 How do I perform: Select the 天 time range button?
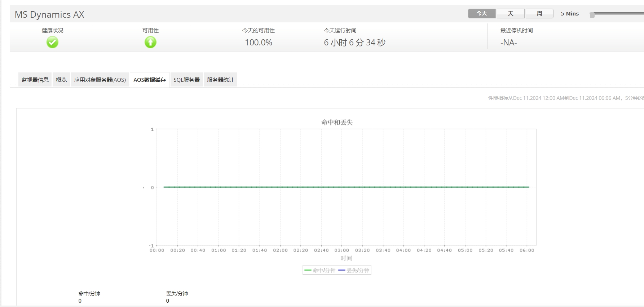[511, 14]
